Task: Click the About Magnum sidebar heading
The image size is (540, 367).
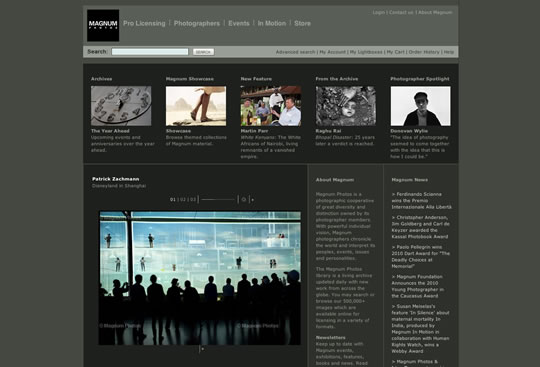Action: tap(335, 180)
